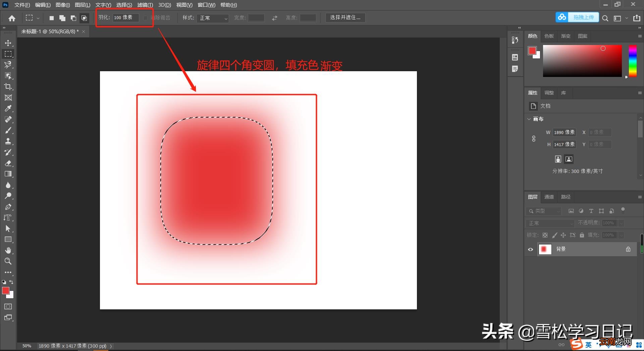Open the 滤镜(T) menu
Viewport: 644px width, 351px height.
tap(145, 5)
